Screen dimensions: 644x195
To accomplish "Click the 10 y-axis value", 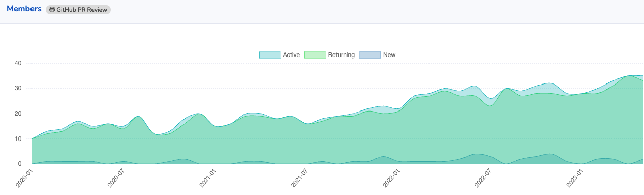I will [18, 138].
